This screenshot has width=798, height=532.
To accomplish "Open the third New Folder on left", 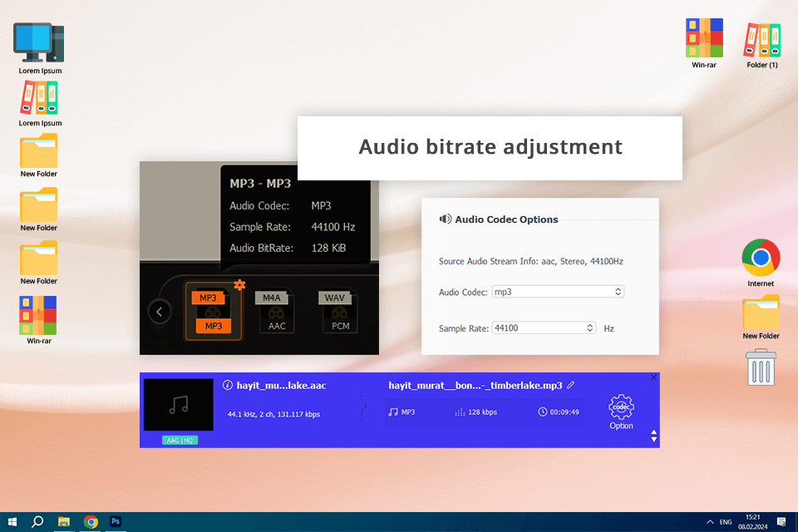I will pyautogui.click(x=39, y=263).
